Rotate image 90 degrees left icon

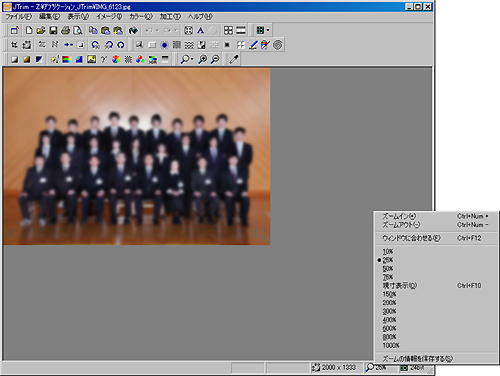[x=96, y=45]
